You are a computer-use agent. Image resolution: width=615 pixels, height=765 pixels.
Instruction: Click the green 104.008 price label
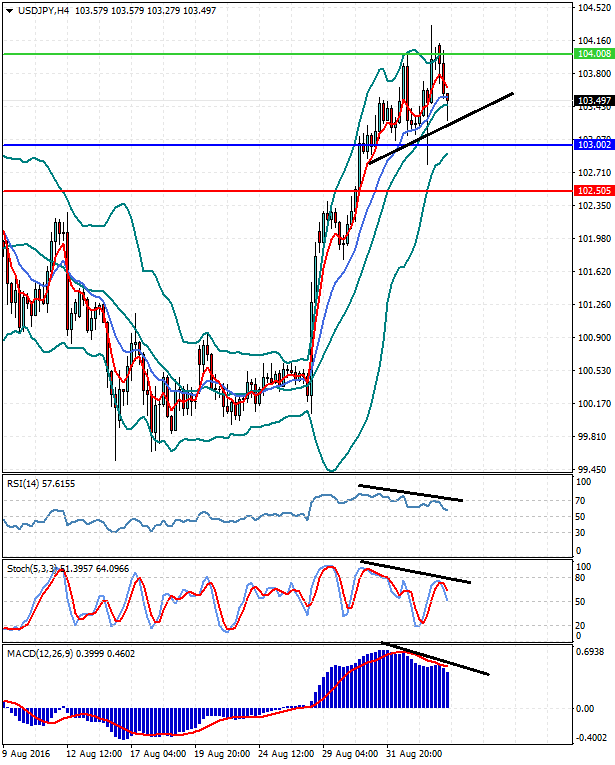click(593, 54)
